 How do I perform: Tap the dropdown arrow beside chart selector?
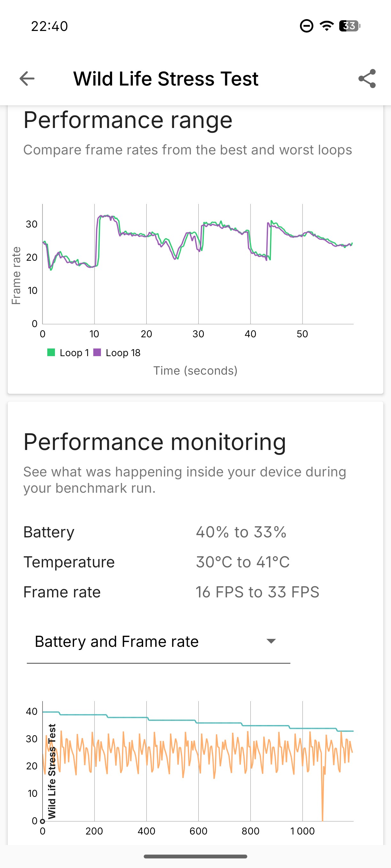tap(271, 641)
